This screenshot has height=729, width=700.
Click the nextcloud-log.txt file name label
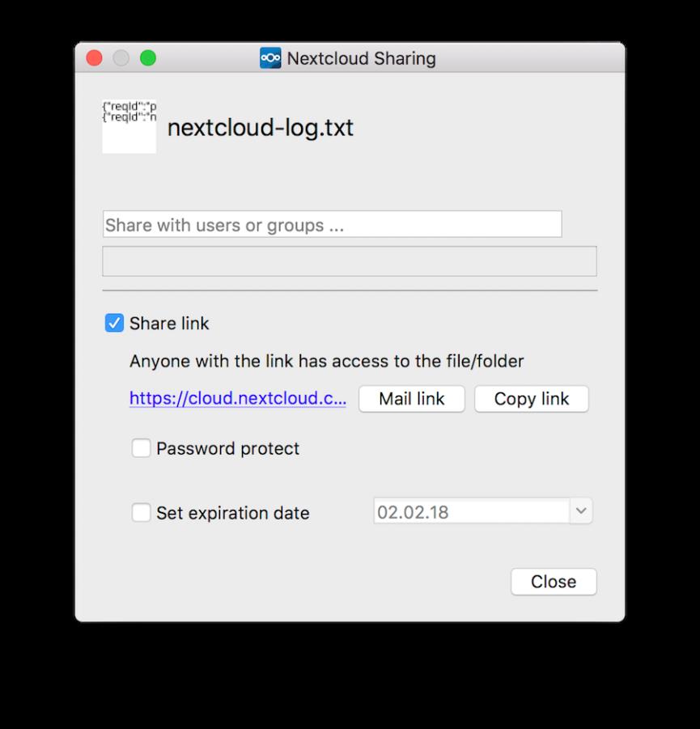pos(260,128)
